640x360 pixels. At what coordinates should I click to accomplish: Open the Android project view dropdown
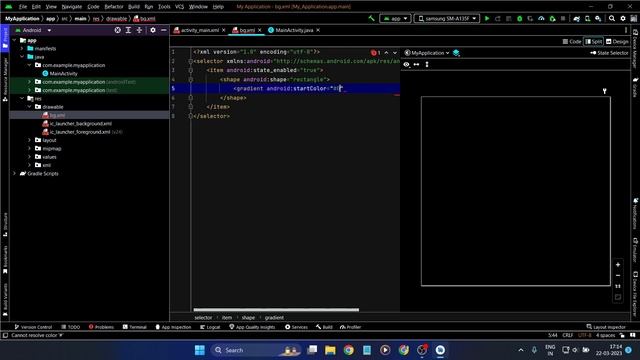click(x=33, y=30)
